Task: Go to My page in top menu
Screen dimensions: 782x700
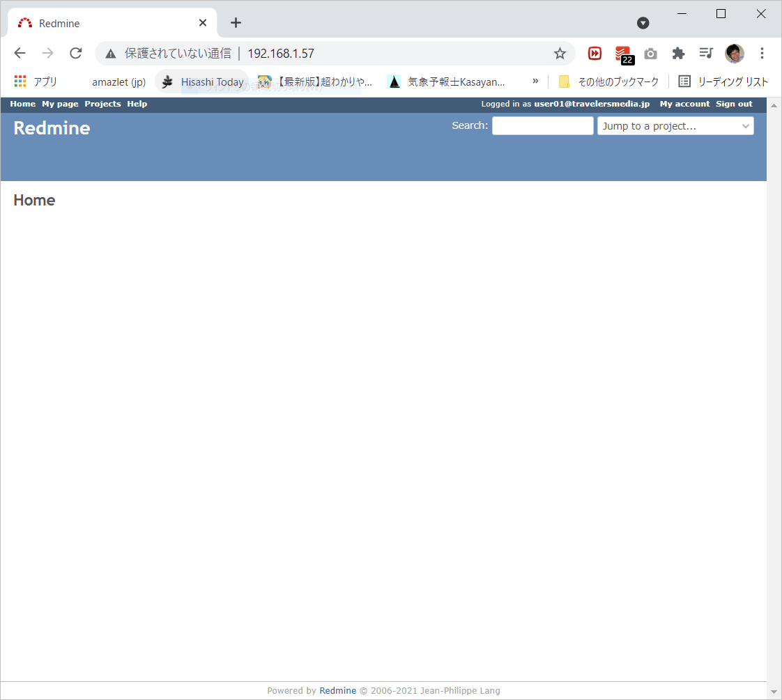Action: [x=60, y=104]
